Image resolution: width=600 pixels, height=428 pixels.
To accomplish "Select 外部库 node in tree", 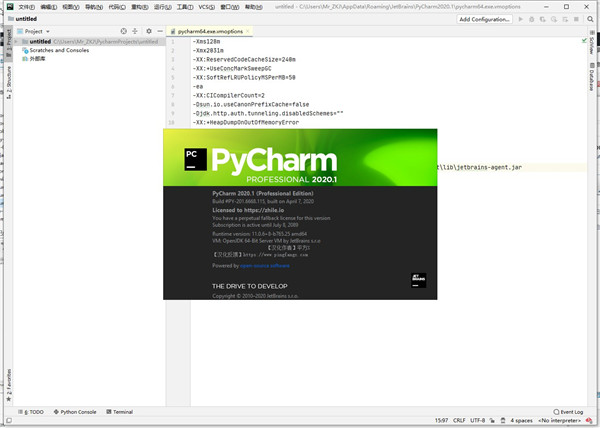I will [x=34, y=59].
